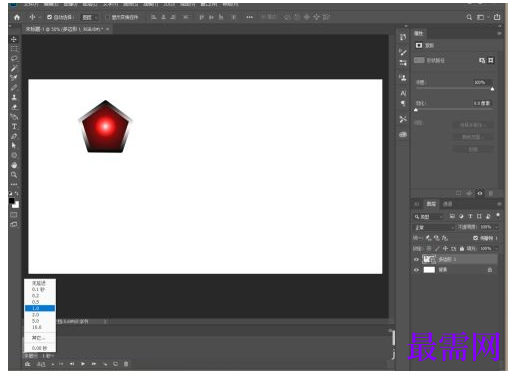Image resolution: width=519 pixels, height=378 pixels.
Task: Click the add vector mask button in Properties
Action: (x=491, y=60)
